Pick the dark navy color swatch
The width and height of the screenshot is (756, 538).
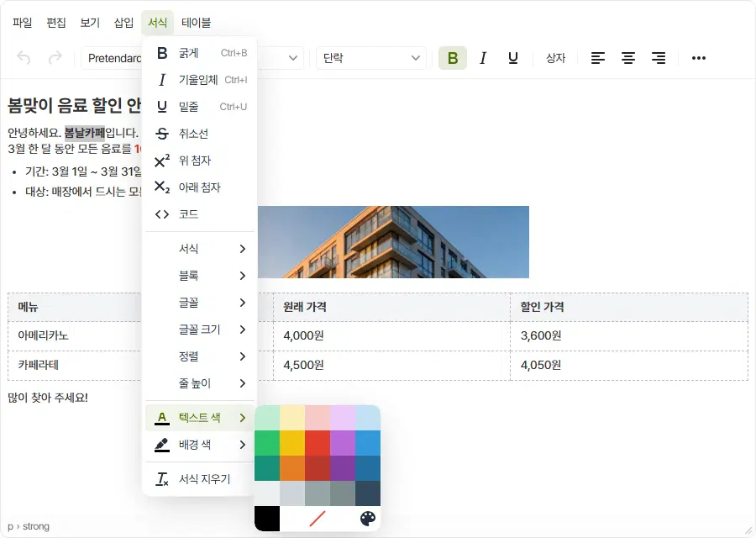[368, 493]
